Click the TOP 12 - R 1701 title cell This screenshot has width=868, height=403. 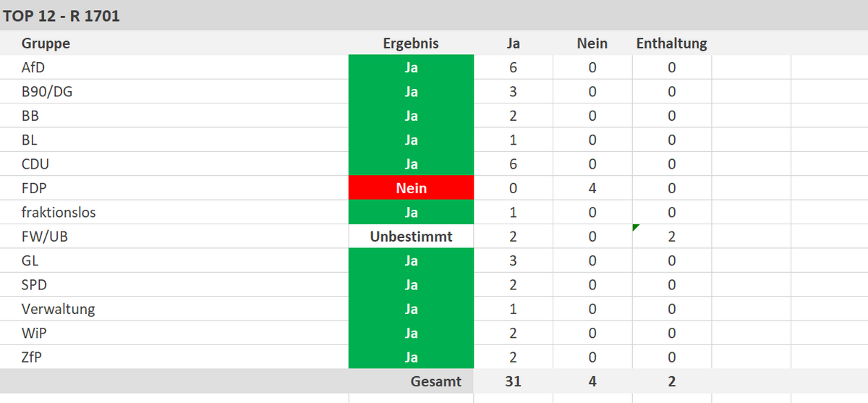click(61, 16)
